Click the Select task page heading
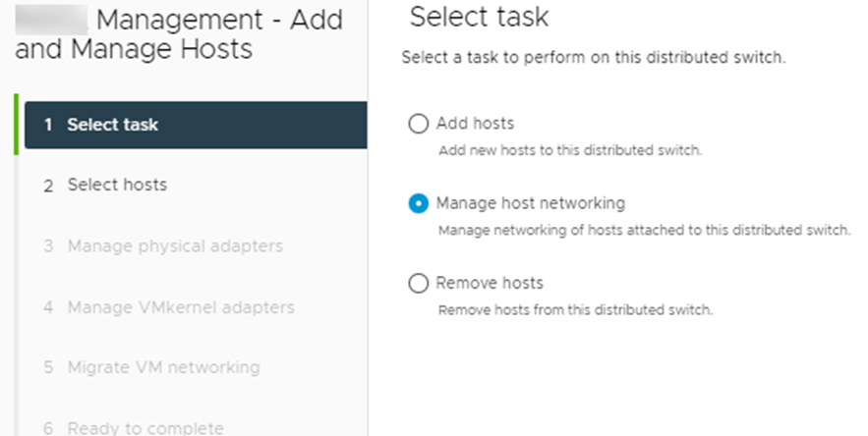 pos(479,17)
